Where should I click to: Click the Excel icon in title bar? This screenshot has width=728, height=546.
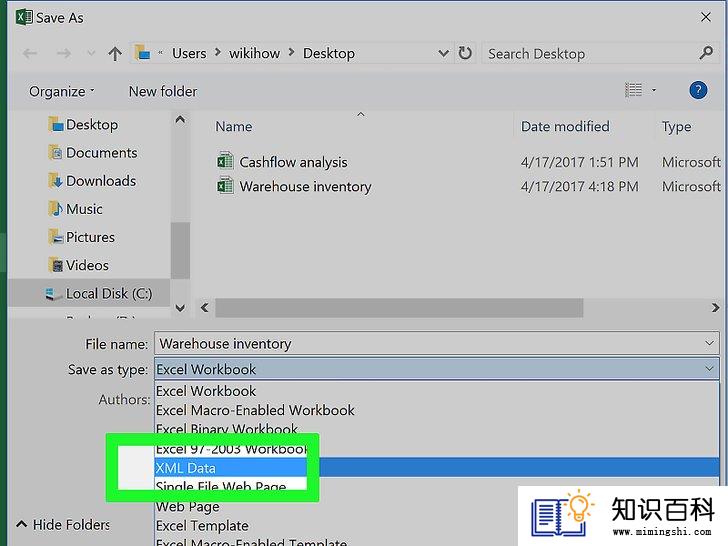[x=24, y=17]
